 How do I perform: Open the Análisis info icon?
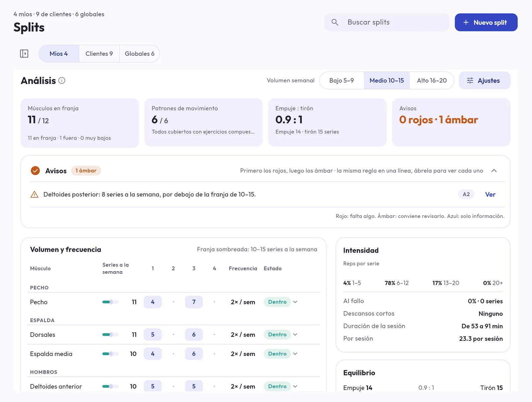62,80
